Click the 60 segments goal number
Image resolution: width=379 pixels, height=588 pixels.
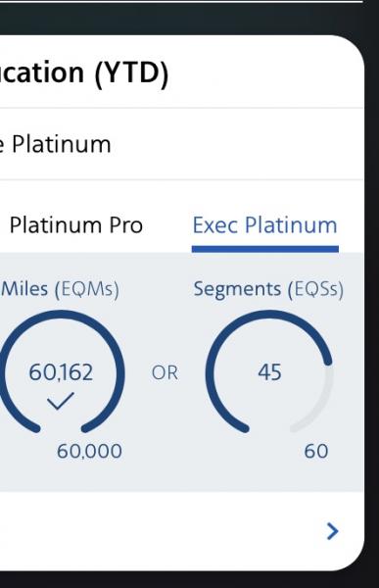click(316, 451)
